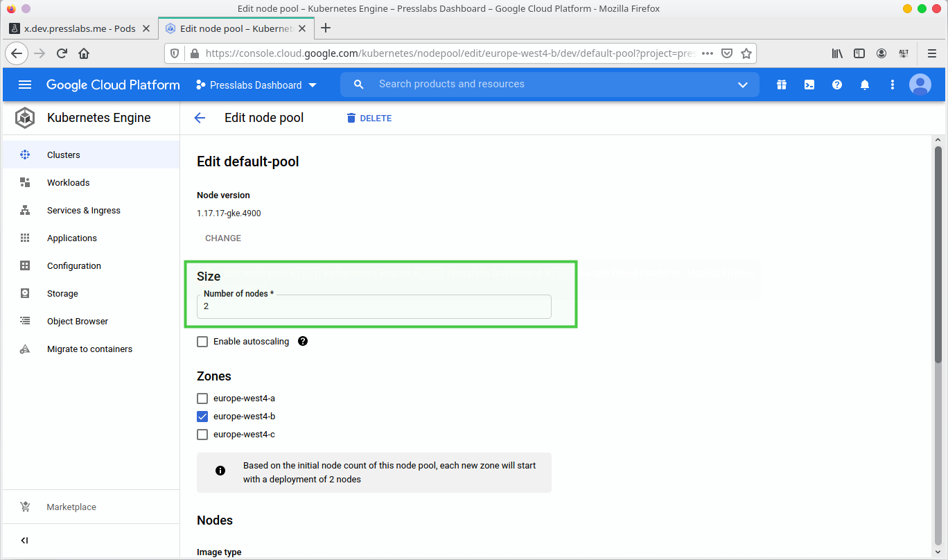Click the Workloads sidebar icon
The width and height of the screenshot is (948, 560).
click(x=25, y=182)
